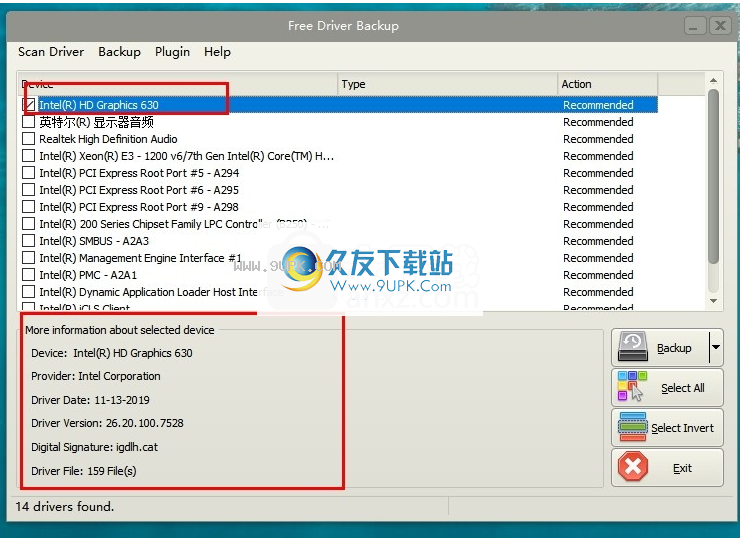The height and width of the screenshot is (538, 740).
Task: Click the Backup disk icon
Action: (633, 347)
